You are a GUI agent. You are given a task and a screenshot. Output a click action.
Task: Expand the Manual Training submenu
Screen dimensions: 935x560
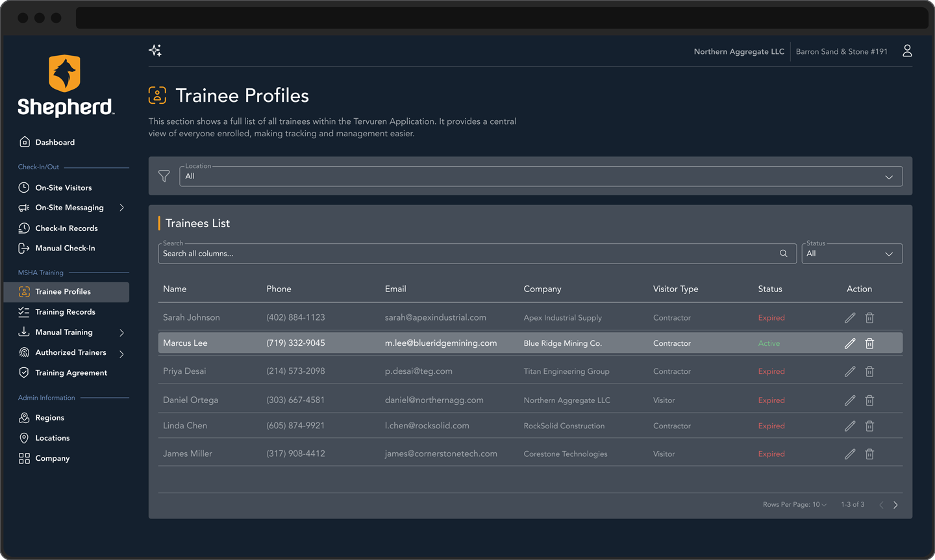pos(121,332)
